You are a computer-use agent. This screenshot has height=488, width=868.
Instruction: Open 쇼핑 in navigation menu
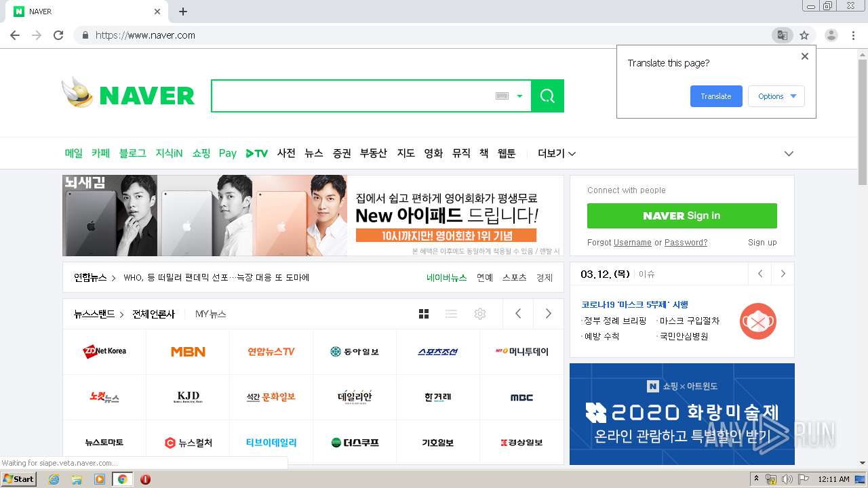[x=201, y=153]
